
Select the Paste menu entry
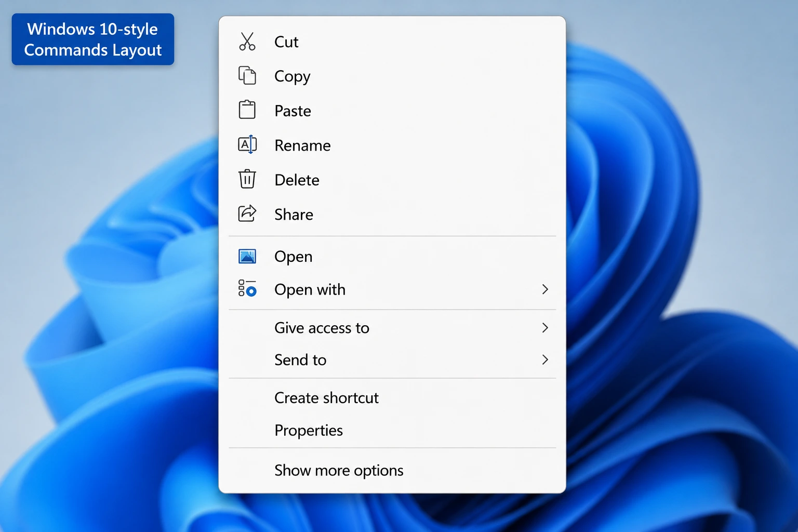coord(392,111)
